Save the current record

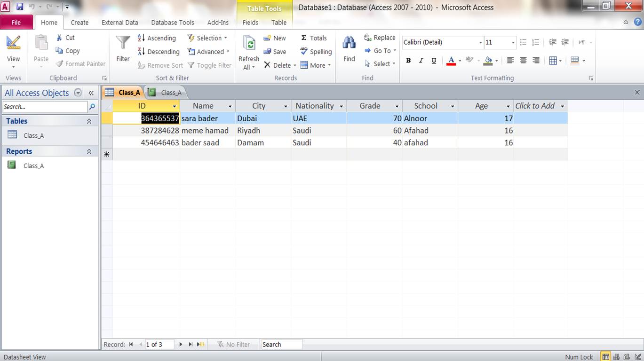(275, 52)
